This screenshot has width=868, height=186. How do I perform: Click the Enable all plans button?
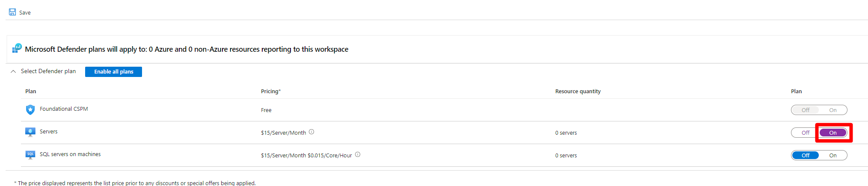pyautogui.click(x=113, y=71)
